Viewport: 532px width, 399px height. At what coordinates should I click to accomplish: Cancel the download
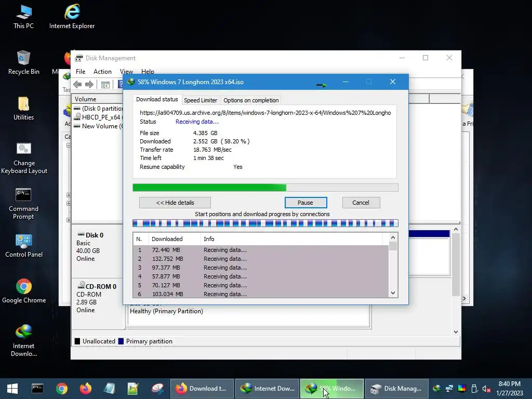361,203
